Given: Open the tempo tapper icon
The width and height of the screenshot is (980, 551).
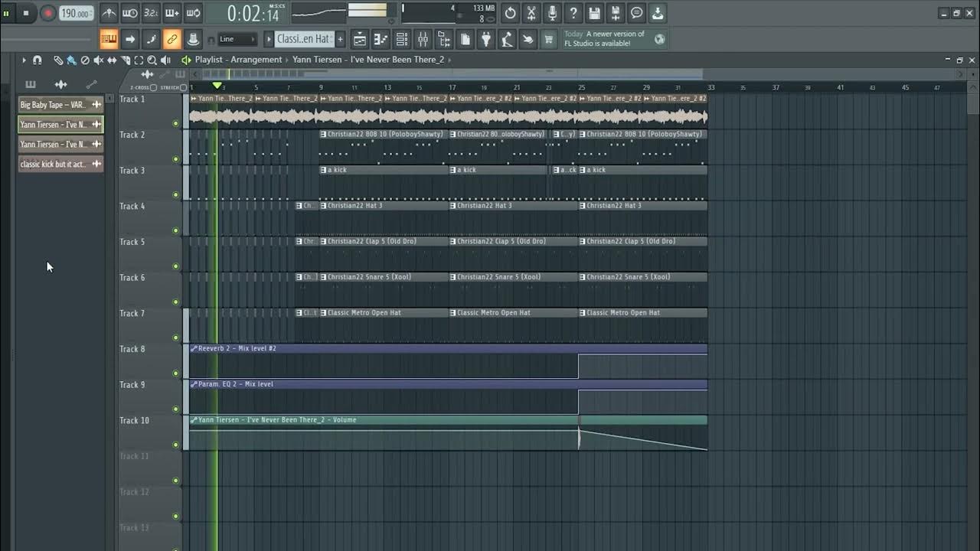Looking at the screenshot, I should point(507,39).
